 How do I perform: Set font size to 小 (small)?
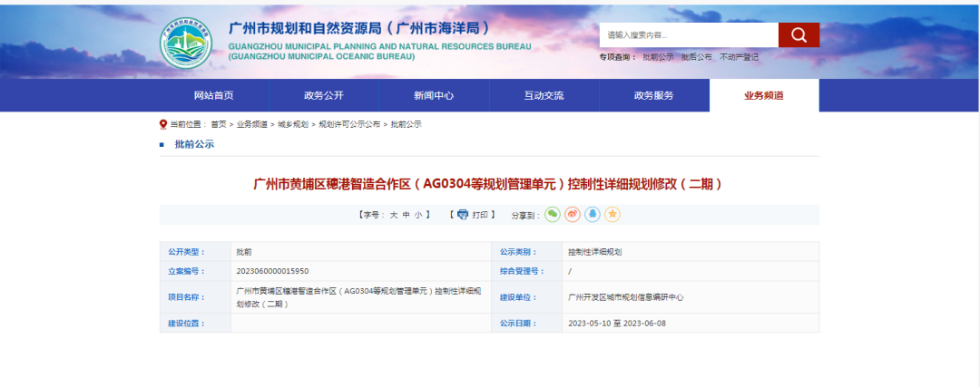pos(417,216)
